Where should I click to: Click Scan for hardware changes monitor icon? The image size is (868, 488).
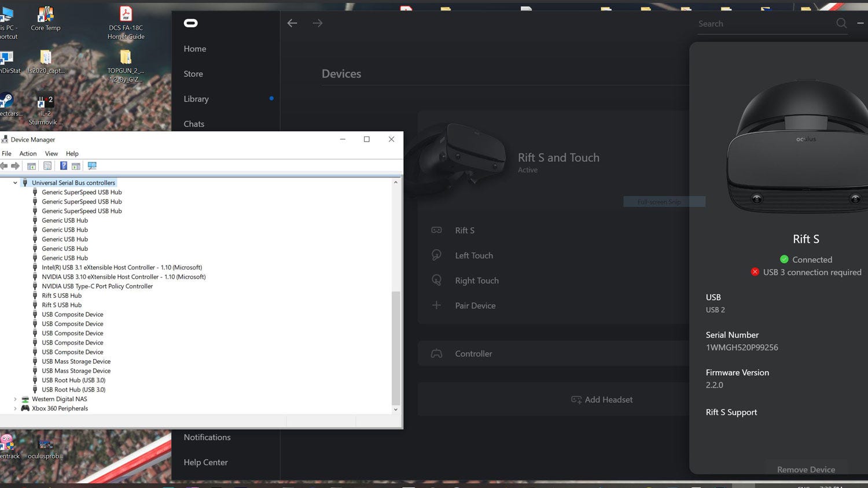click(92, 166)
